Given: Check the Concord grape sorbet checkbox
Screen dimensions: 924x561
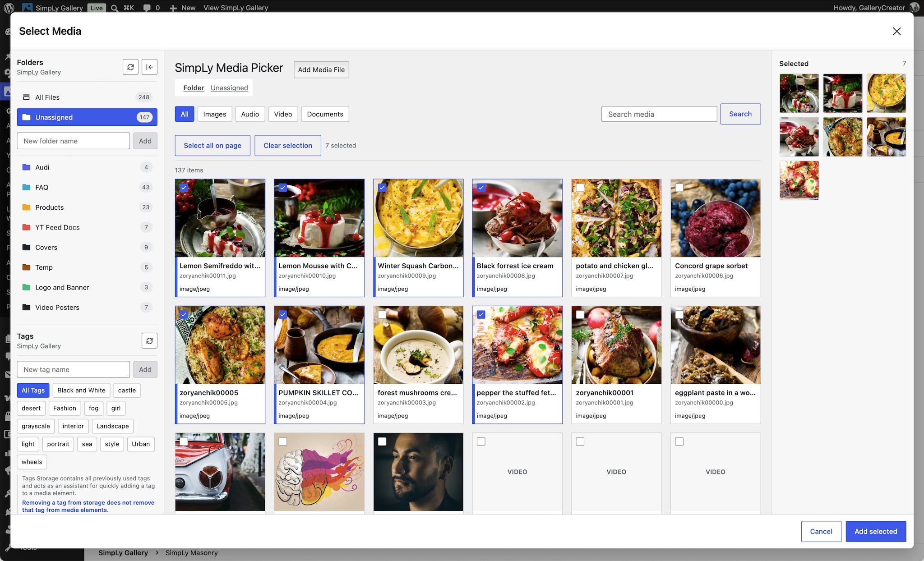Looking at the screenshot, I should [x=679, y=188].
